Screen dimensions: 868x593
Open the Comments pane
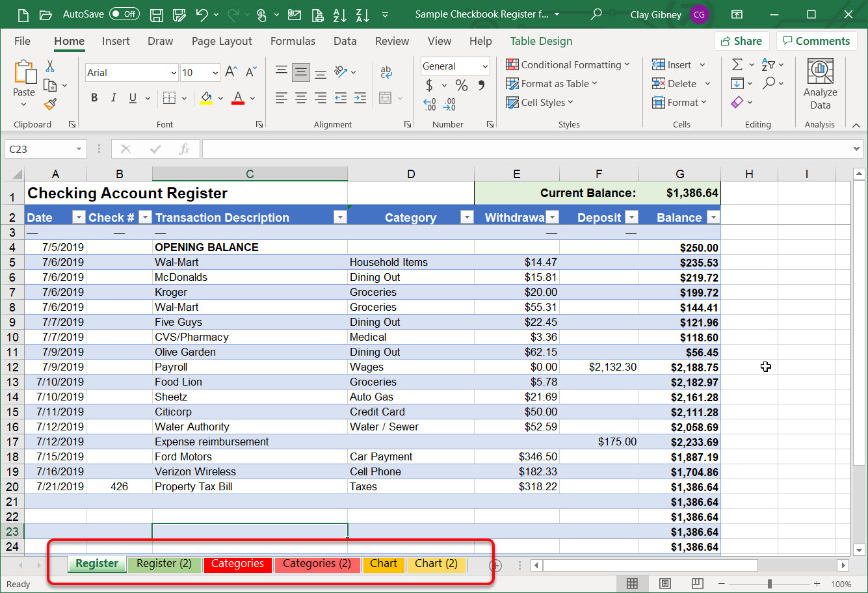pyautogui.click(x=817, y=40)
